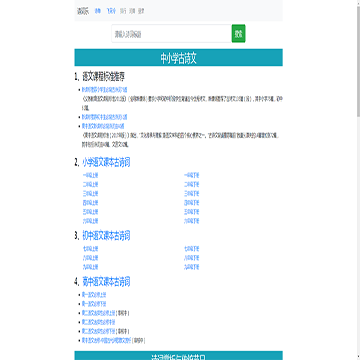Open the 小学语文课本古诗词 heading link
The image size is (360, 360).
click(x=106, y=162)
